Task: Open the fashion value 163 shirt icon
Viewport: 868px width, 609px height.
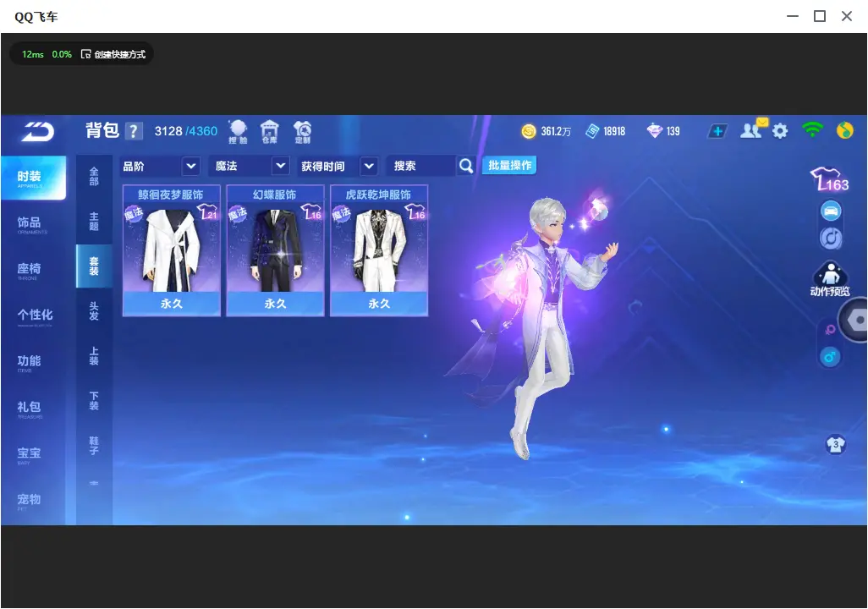Action: (x=829, y=179)
